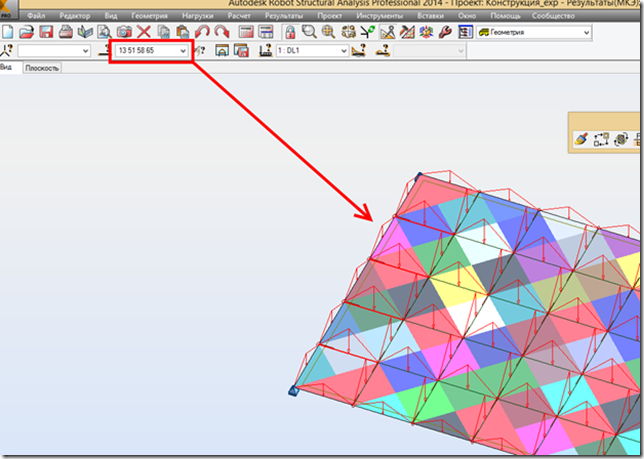Click the rotating cube icon in floating panel
Viewport: 644px width, 459px height.
pos(621,139)
